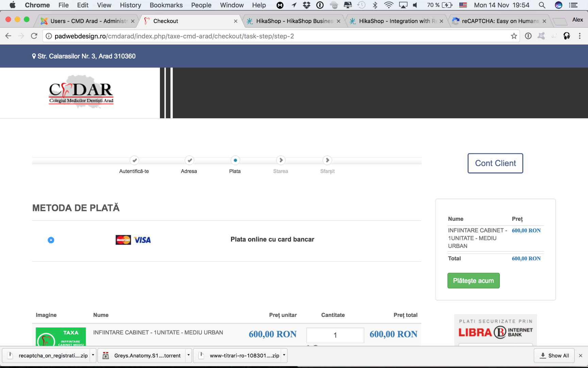Viewport: 588px width, 368px height.
Task: Bookmark this page with the star icon
Action: coord(514,36)
